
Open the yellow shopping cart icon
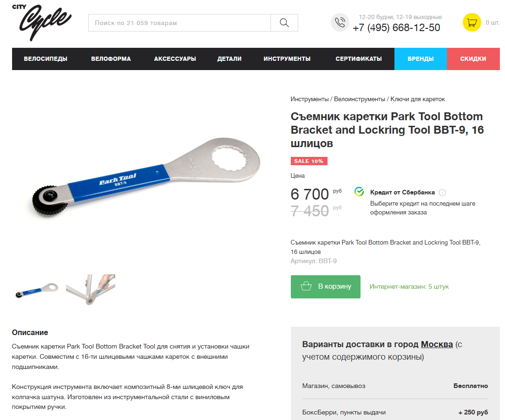tap(472, 23)
